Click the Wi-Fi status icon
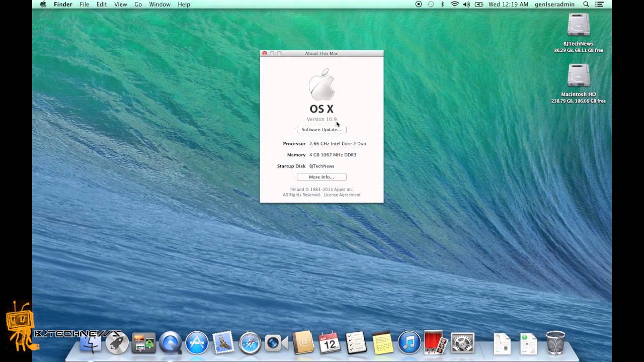 click(x=455, y=5)
